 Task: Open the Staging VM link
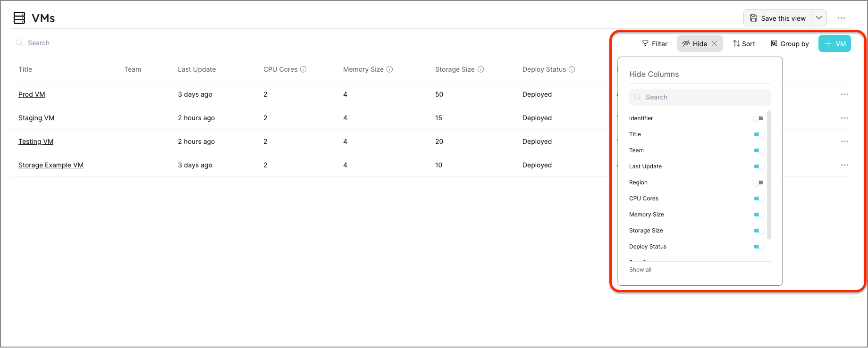coord(36,118)
